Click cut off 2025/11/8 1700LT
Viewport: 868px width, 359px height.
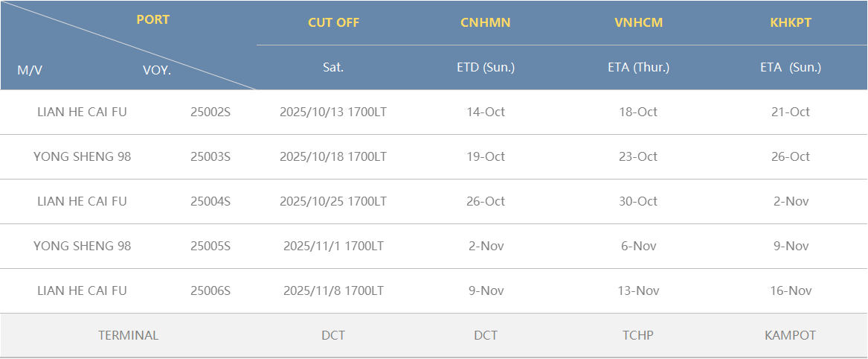click(x=333, y=290)
